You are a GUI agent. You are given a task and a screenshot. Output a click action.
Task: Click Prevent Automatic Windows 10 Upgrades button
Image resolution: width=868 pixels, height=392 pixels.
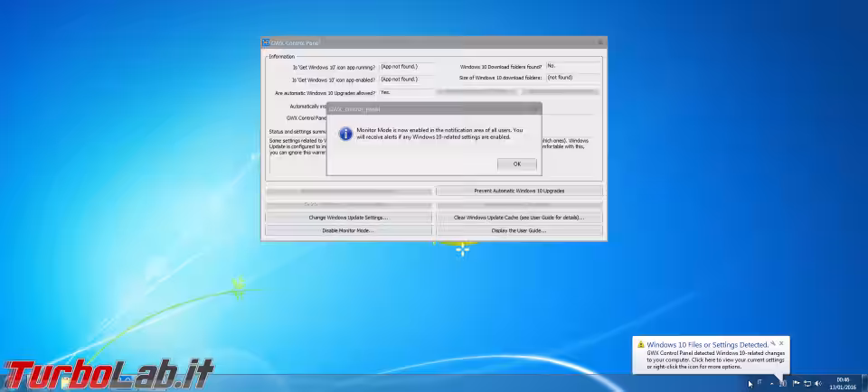click(519, 191)
